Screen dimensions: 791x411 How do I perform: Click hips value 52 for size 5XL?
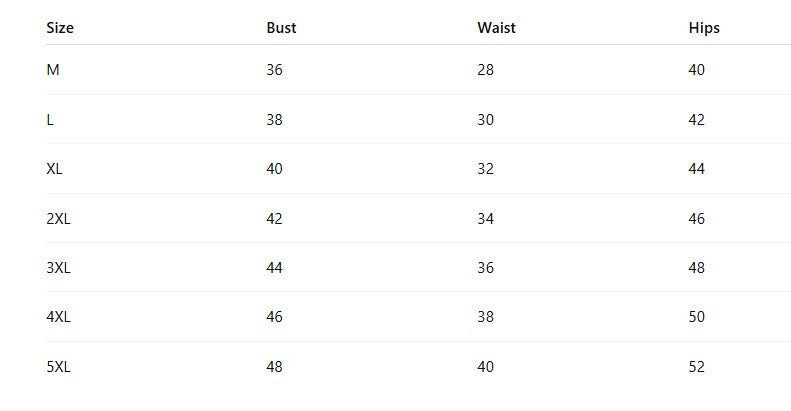pyautogui.click(x=697, y=367)
